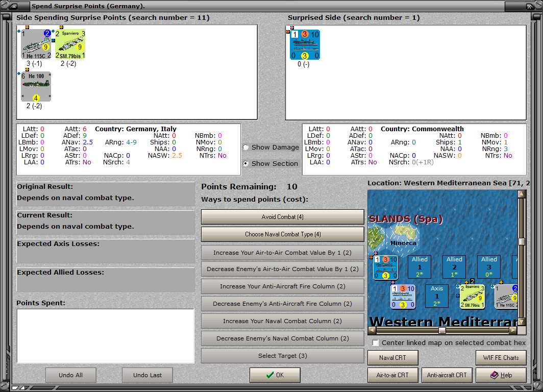This screenshot has height=392, width=543.
Task: Click the Select Target (3) button
Action: click(x=283, y=356)
